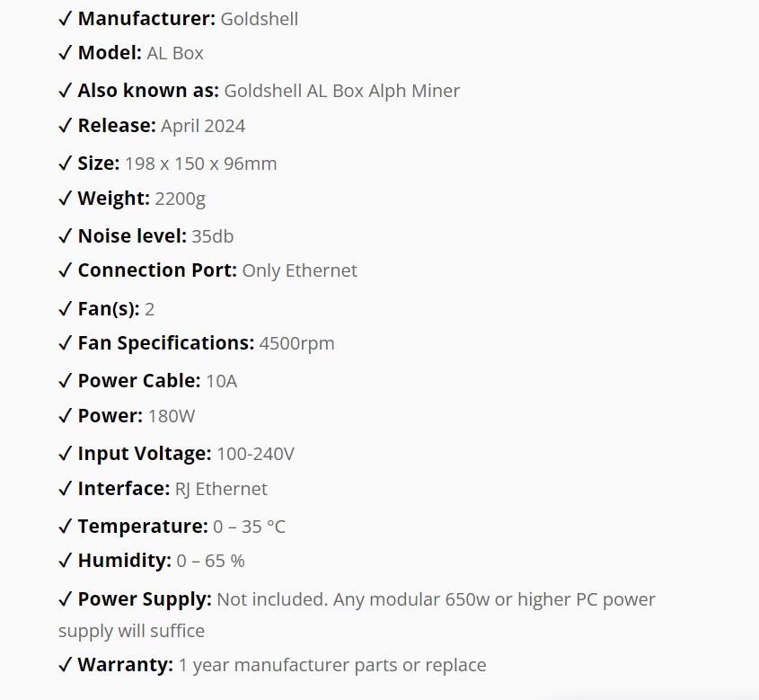This screenshot has width=759, height=700.
Task: Click the "Goldshell AL Box Alph Miner" text
Action: [341, 91]
